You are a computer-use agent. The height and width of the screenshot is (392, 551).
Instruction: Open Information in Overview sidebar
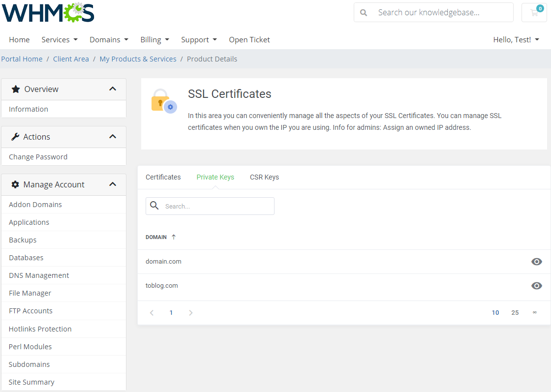(63, 109)
